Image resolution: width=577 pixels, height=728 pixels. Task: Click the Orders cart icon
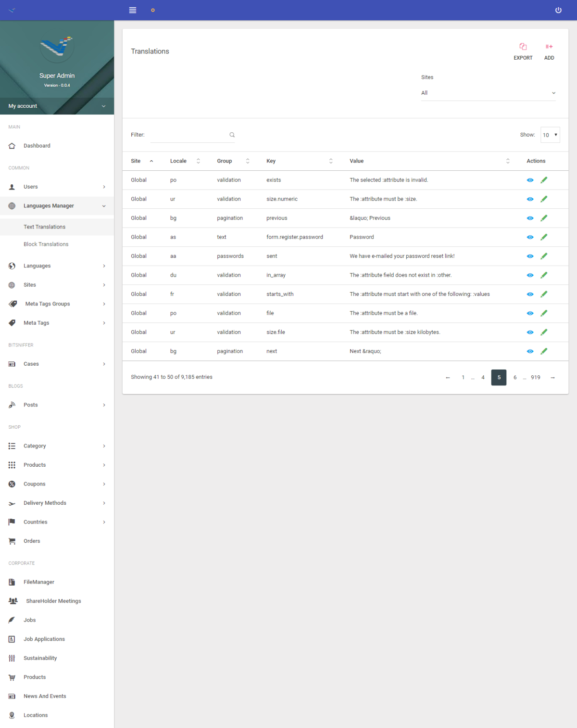point(11,541)
